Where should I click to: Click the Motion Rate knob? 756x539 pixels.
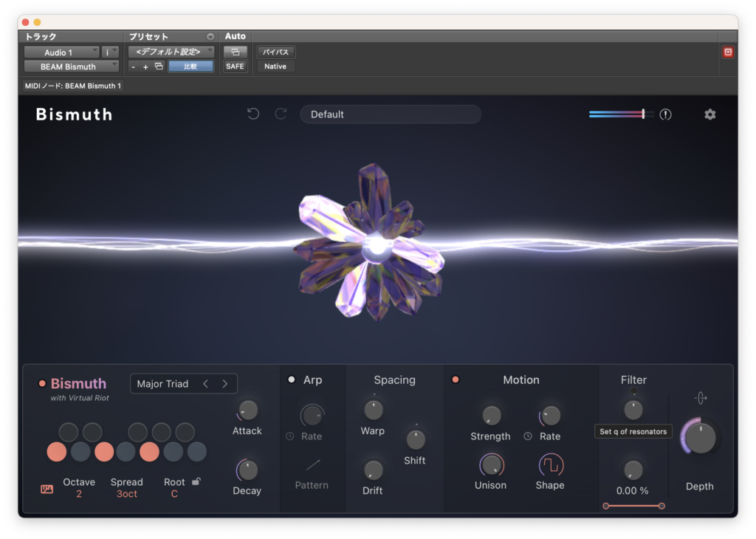(x=551, y=416)
